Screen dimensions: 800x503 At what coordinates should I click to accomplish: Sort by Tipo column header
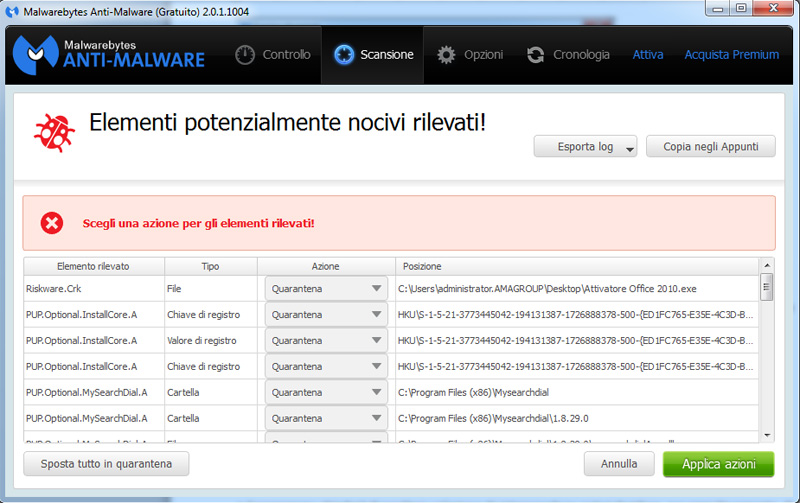click(211, 266)
